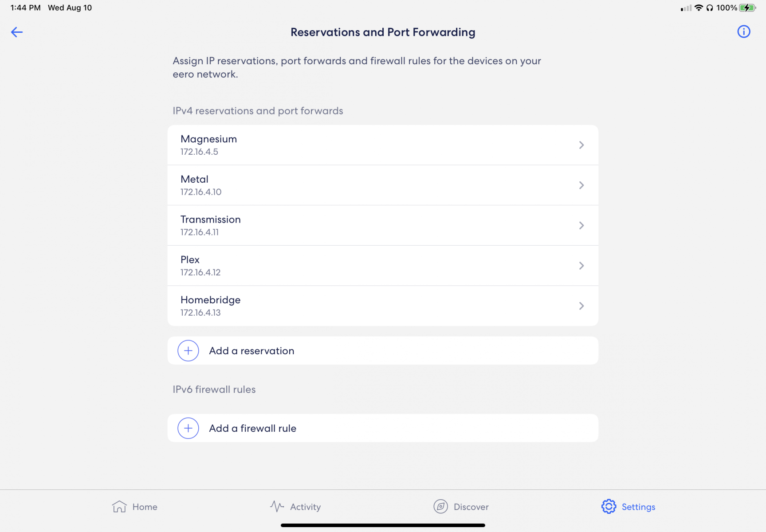766x532 pixels.
Task: Switch to the Discover tab label
Action: (471, 507)
